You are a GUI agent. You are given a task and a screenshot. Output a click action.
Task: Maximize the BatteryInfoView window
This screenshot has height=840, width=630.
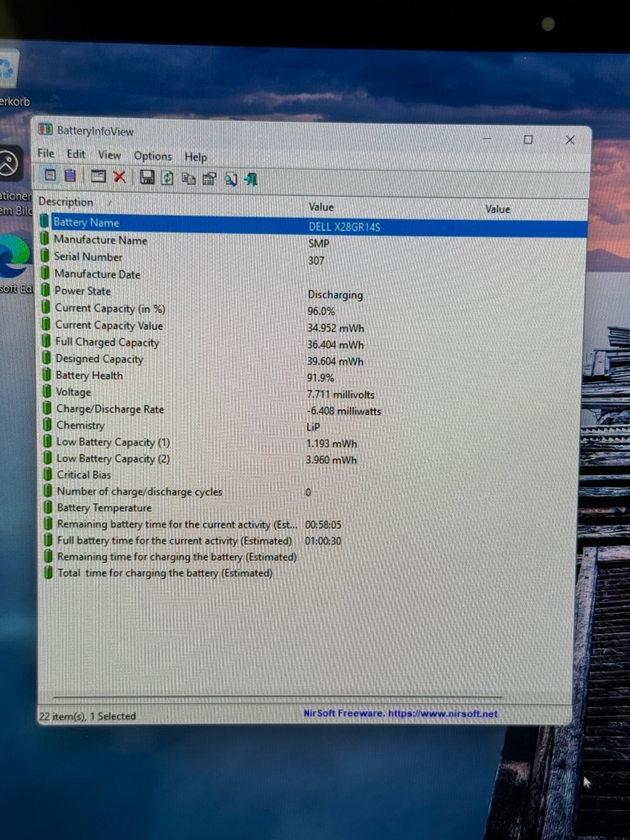pyautogui.click(x=528, y=139)
